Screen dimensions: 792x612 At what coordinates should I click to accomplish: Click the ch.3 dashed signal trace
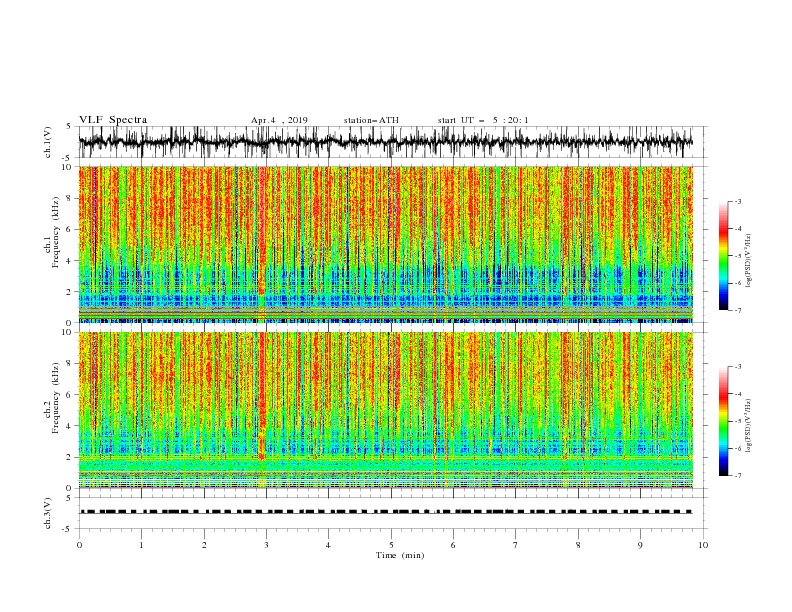(385, 512)
